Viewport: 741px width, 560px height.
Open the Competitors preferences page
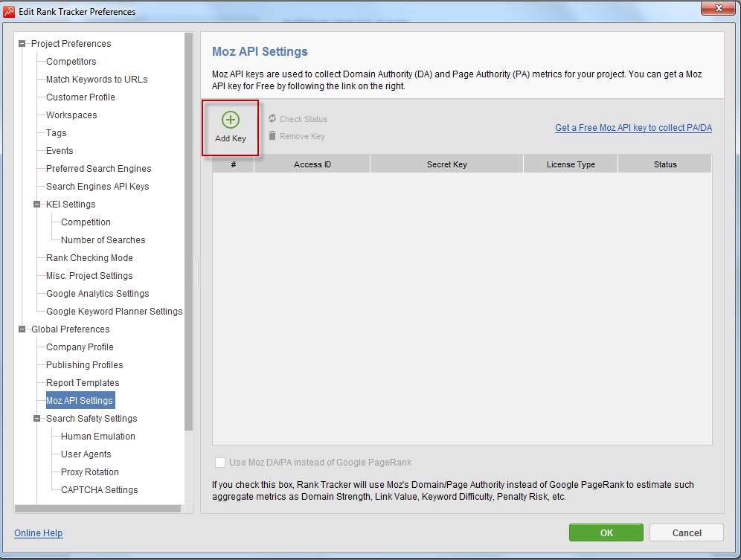pos(71,62)
